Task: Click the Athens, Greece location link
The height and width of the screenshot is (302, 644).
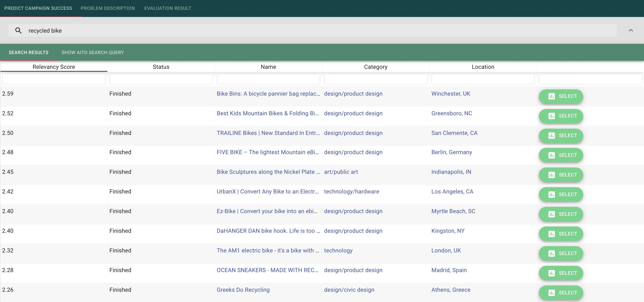Action: (x=451, y=290)
